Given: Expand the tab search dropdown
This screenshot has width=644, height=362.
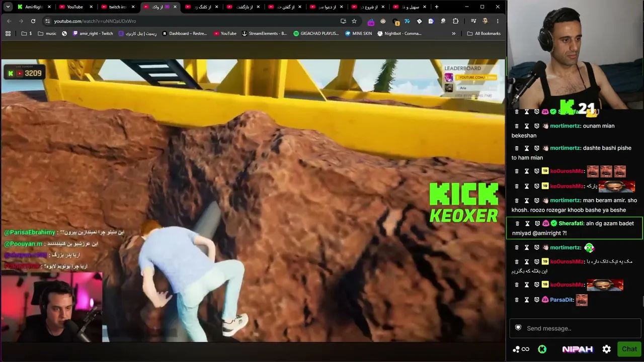Looking at the screenshot, I should click(x=8, y=7).
